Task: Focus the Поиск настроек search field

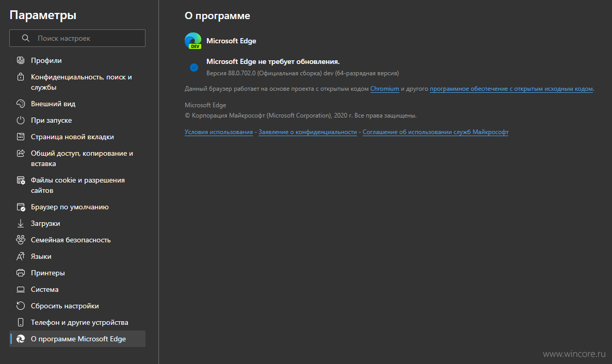Action: coord(77,38)
